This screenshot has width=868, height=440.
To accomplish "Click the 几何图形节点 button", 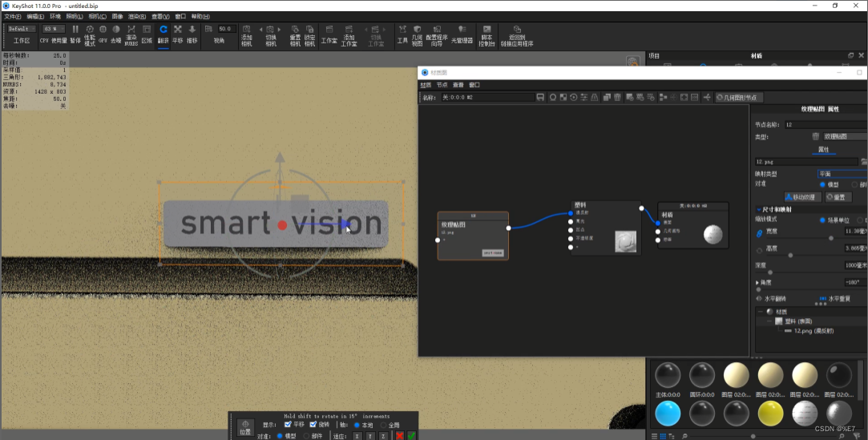I will click(739, 98).
